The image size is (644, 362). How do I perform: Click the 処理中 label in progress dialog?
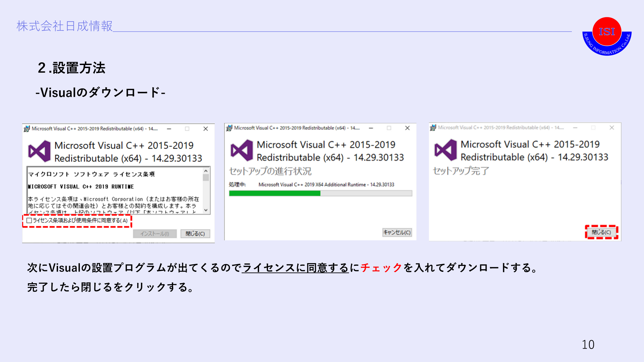pos(237,185)
